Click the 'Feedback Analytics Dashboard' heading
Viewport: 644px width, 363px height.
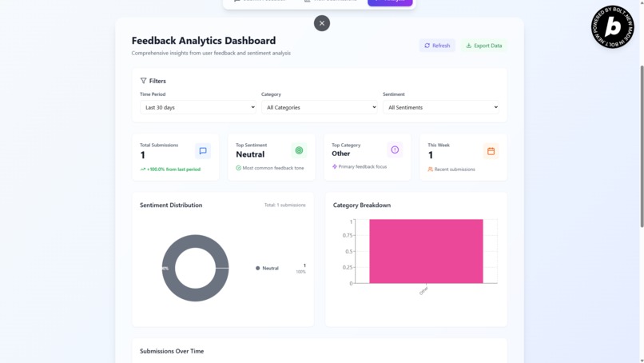(x=204, y=41)
